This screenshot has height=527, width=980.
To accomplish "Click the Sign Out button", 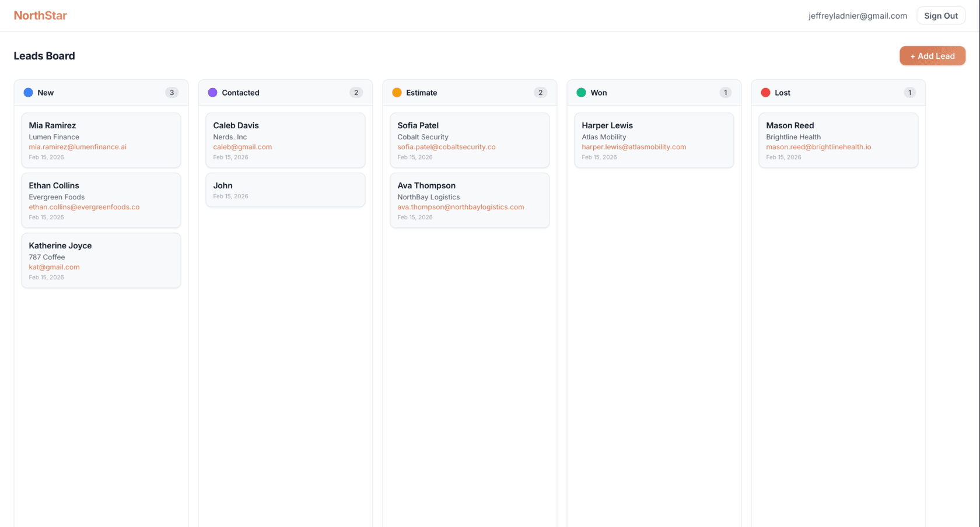I will pos(941,15).
